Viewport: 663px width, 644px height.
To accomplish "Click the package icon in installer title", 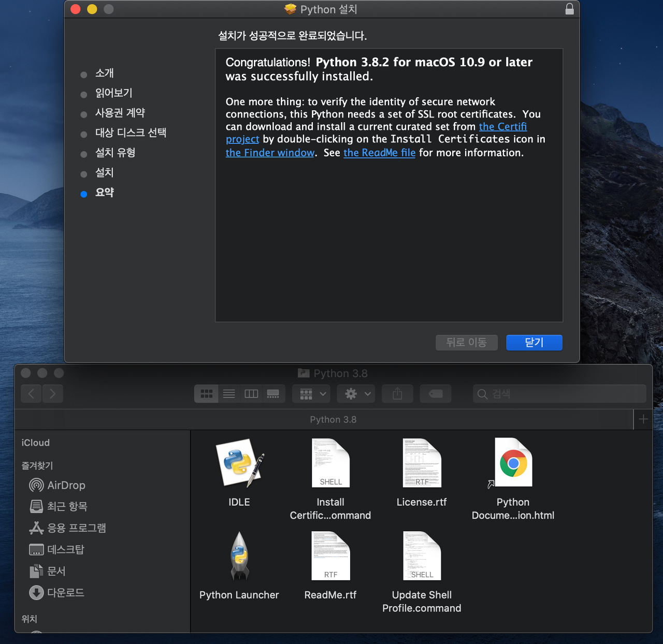I will [x=290, y=9].
